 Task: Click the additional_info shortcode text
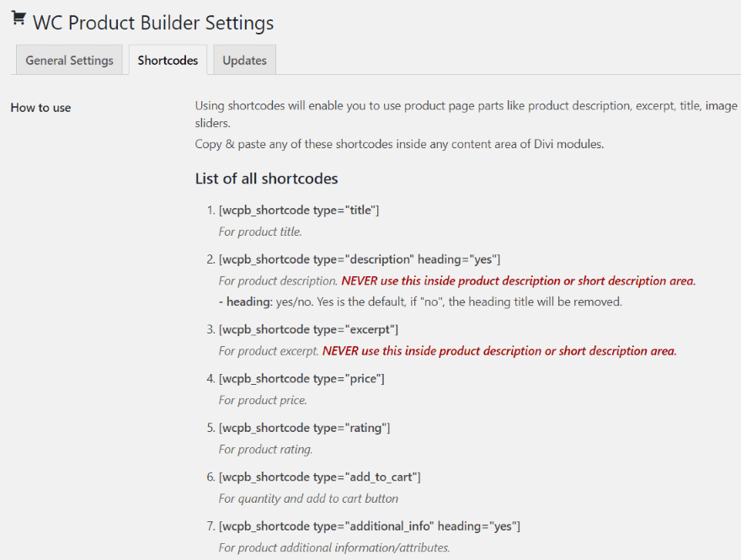coord(369,526)
